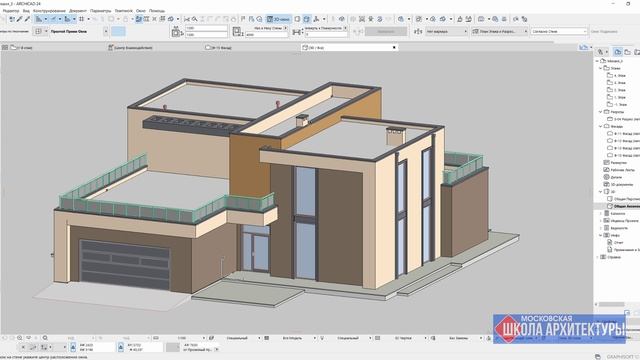Screen dimensions: 640x360
Task: Open the Документ menu
Action: pyautogui.click(x=78, y=11)
